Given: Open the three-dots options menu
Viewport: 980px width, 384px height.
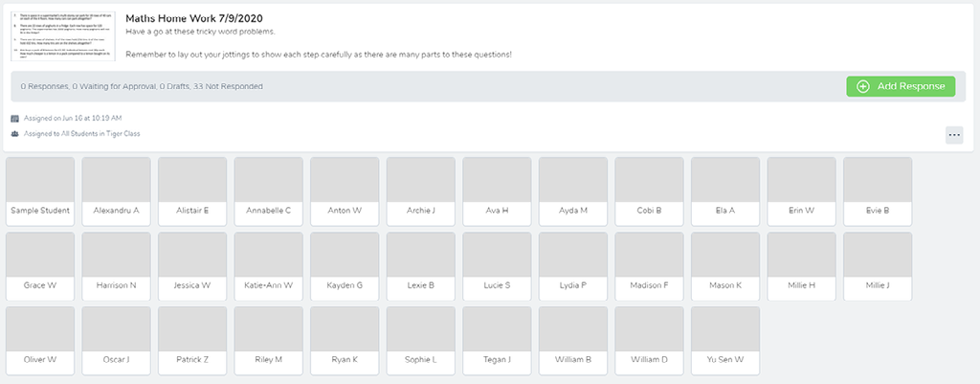Looking at the screenshot, I should (953, 135).
